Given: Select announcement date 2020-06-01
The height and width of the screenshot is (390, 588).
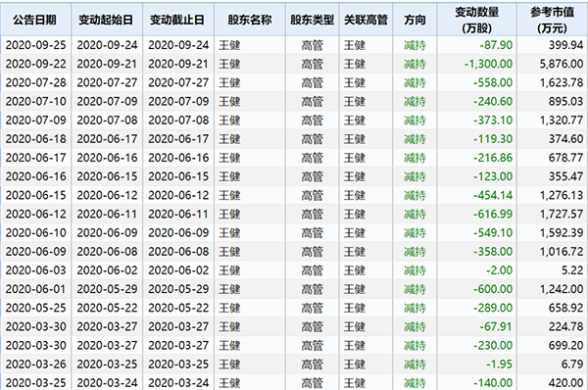Looking at the screenshot, I should pos(35,289).
